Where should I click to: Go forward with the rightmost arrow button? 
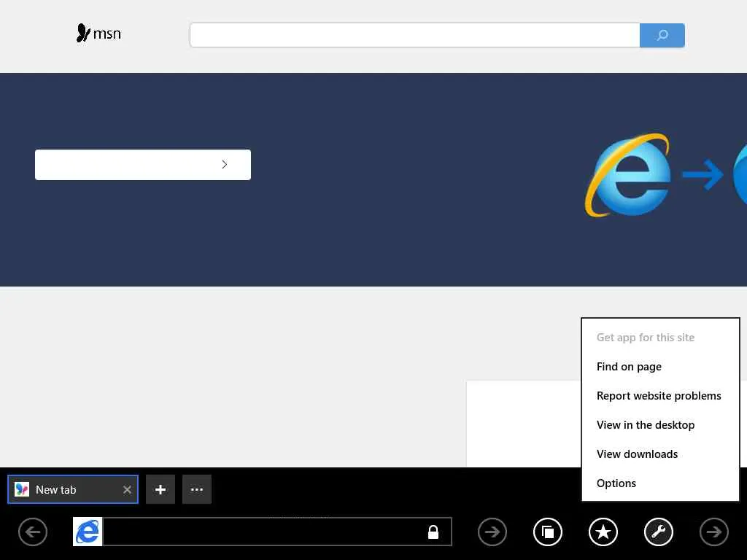click(x=714, y=532)
